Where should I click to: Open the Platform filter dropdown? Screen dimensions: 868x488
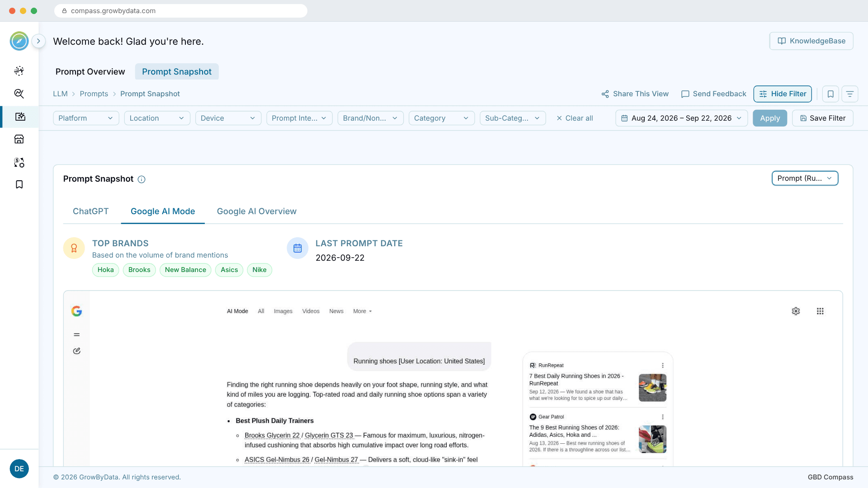point(86,118)
